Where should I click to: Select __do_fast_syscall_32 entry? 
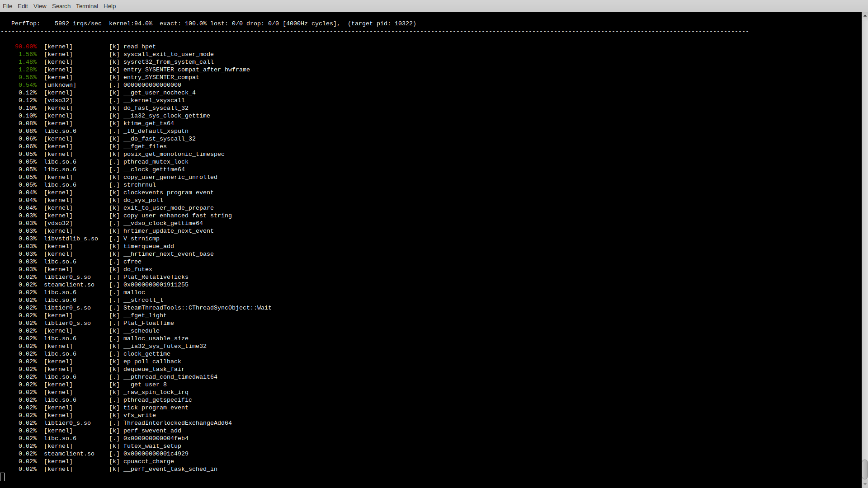pyautogui.click(x=159, y=139)
